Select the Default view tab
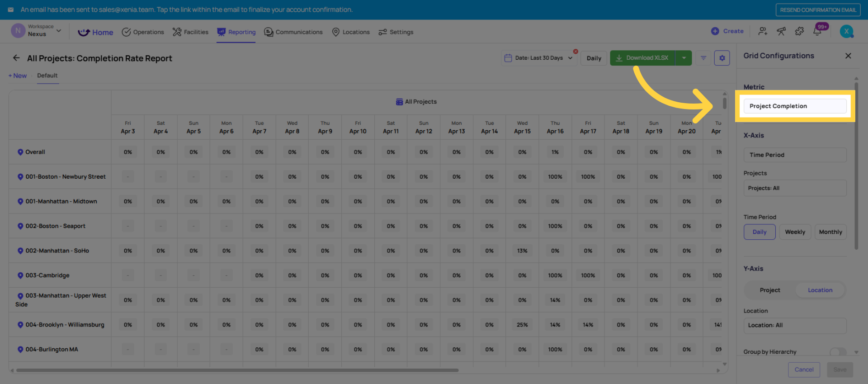Viewport: 868px width, 384px height. coord(47,76)
